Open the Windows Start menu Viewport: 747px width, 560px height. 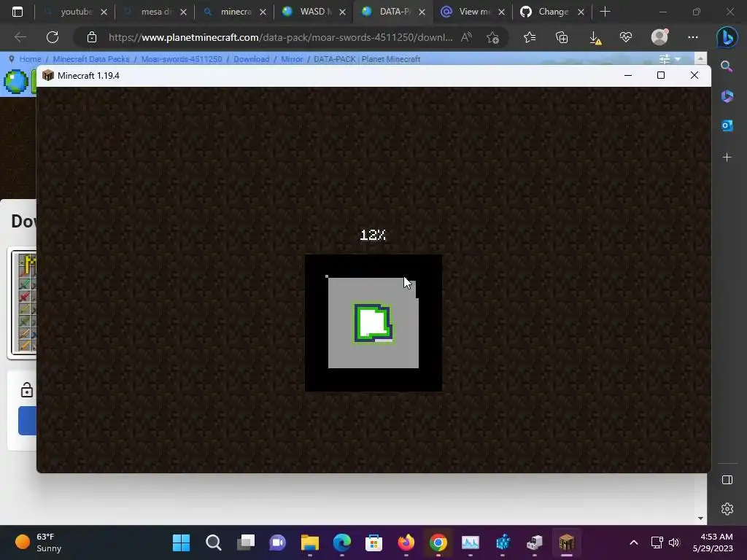[181, 542]
